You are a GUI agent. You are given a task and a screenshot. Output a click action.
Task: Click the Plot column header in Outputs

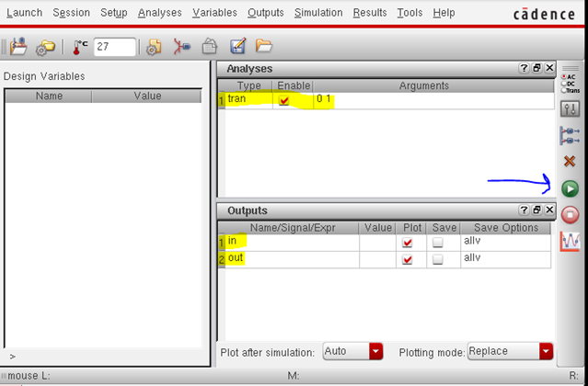(x=411, y=228)
